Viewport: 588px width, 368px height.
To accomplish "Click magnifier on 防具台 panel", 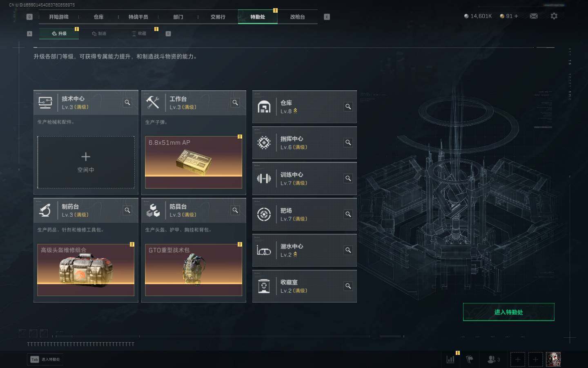I will tap(235, 210).
